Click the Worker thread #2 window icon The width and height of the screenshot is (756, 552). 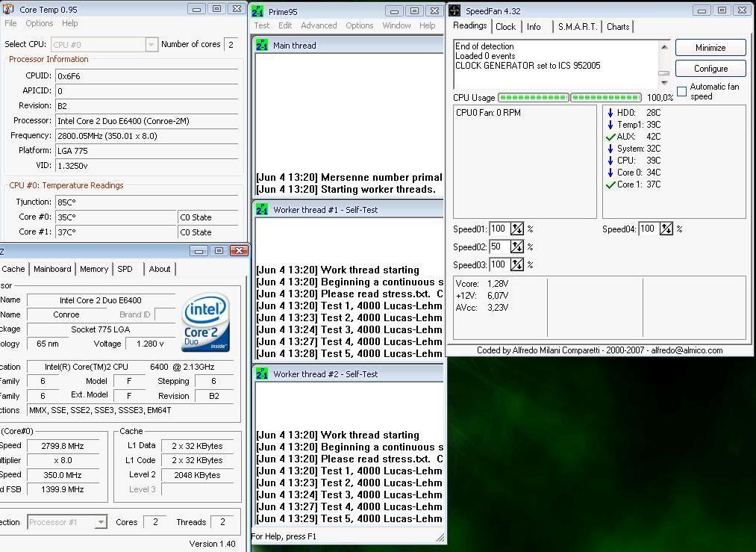[x=262, y=373]
